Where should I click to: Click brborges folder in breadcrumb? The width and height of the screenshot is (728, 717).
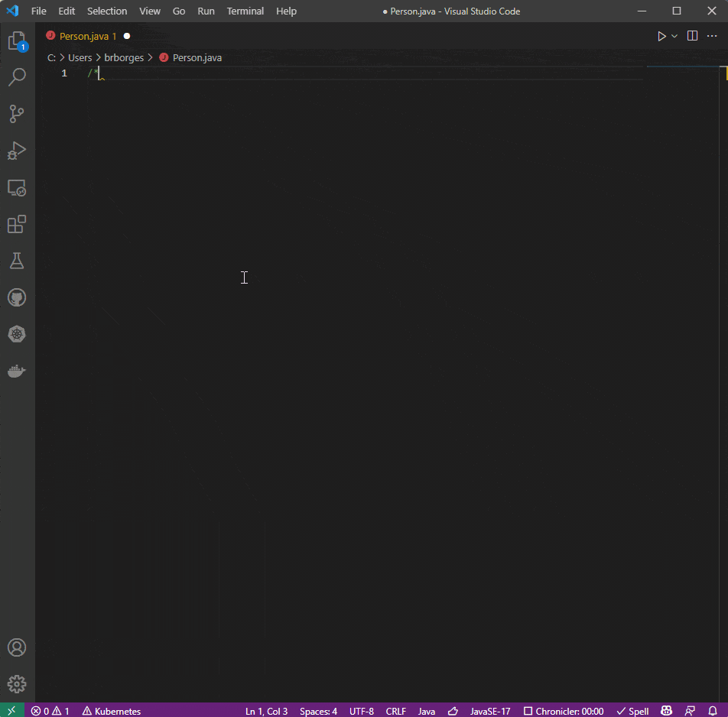coord(124,57)
